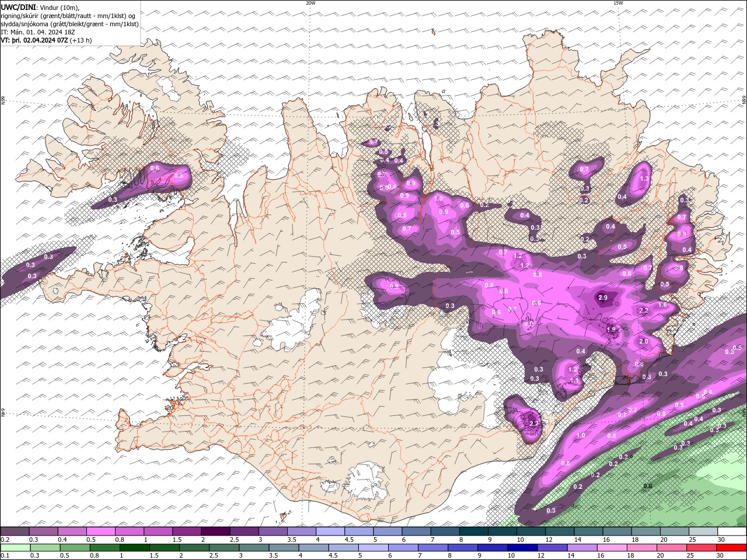Click the purple 1.5 swatch on the snow scale

click(187, 531)
